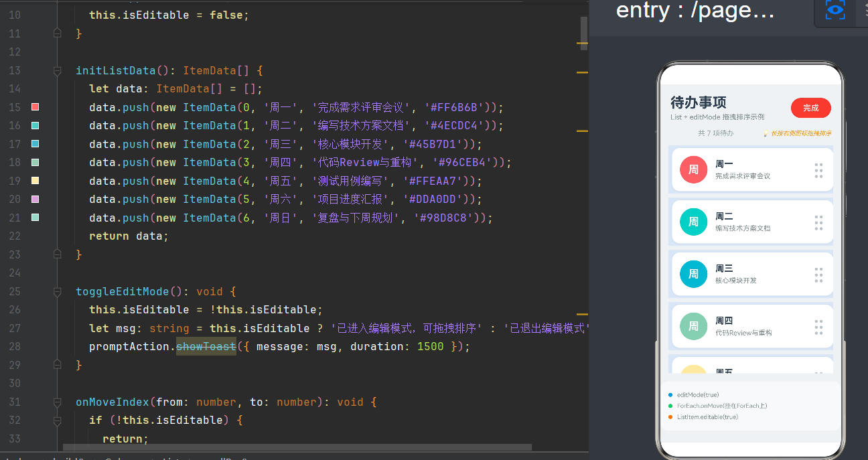Tap blue circle avatar of 周三

tap(693, 274)
